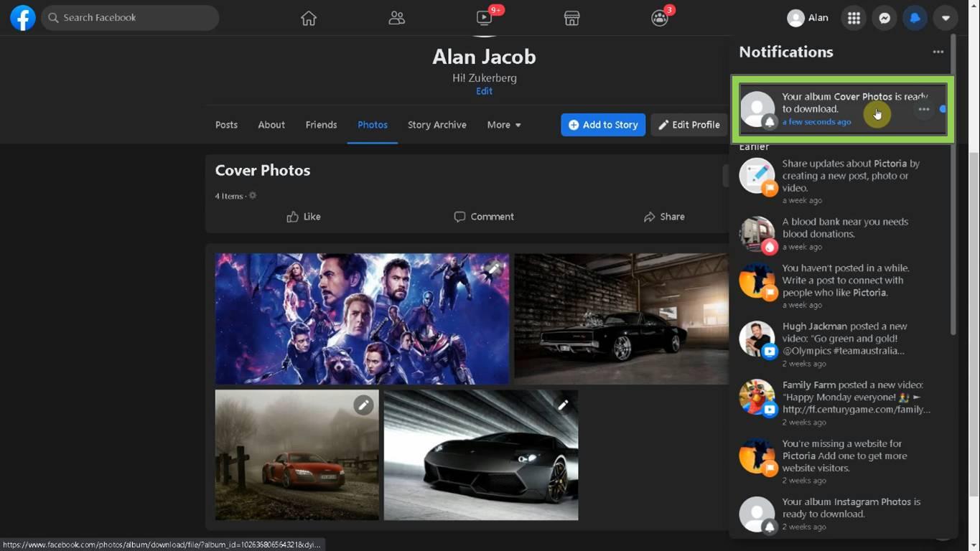980x551 pixels.
Task: Click the Edit Profile button
Action: pos(689,125)
